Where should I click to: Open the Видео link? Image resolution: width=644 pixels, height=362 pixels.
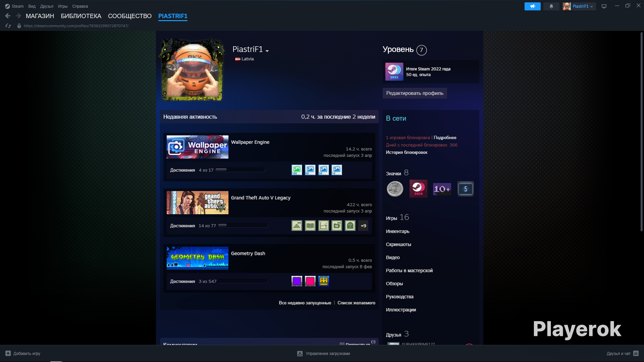[x=393, y=257]
